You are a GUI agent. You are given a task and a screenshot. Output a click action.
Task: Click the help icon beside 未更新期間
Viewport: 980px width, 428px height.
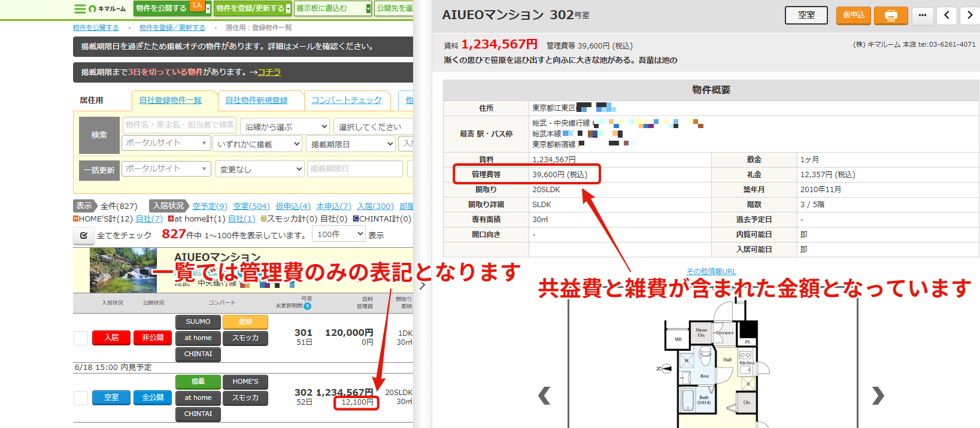[x=308, y=306]
